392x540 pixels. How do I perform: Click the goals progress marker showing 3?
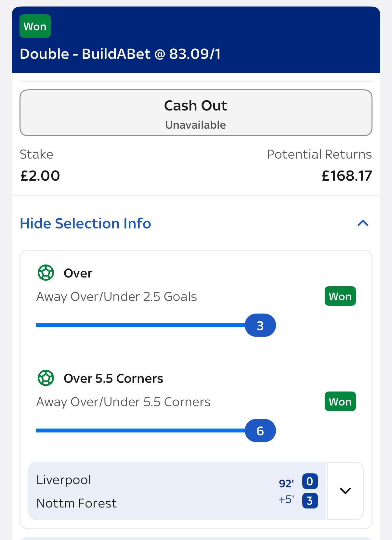pyautogui.click(x=260, y=325)
